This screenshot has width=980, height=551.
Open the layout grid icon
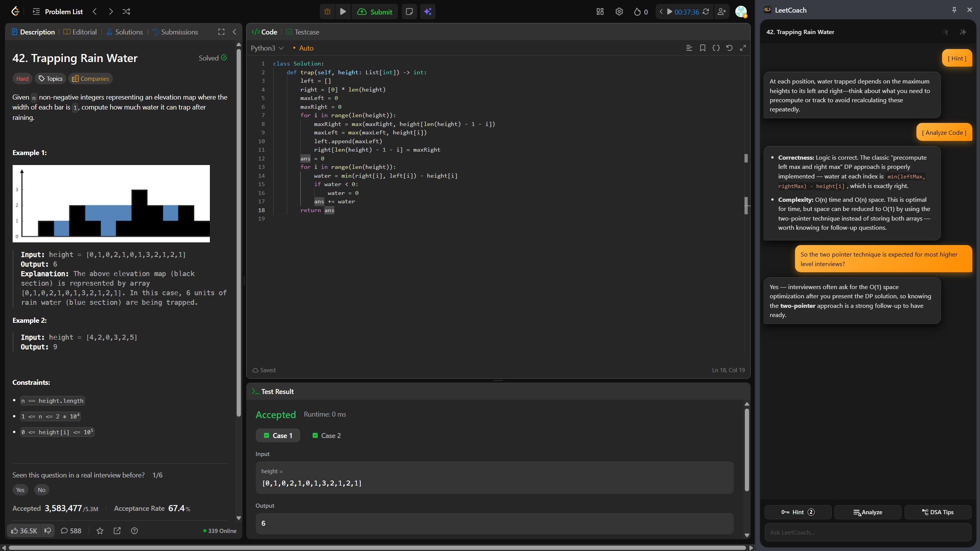pos(600,11)
